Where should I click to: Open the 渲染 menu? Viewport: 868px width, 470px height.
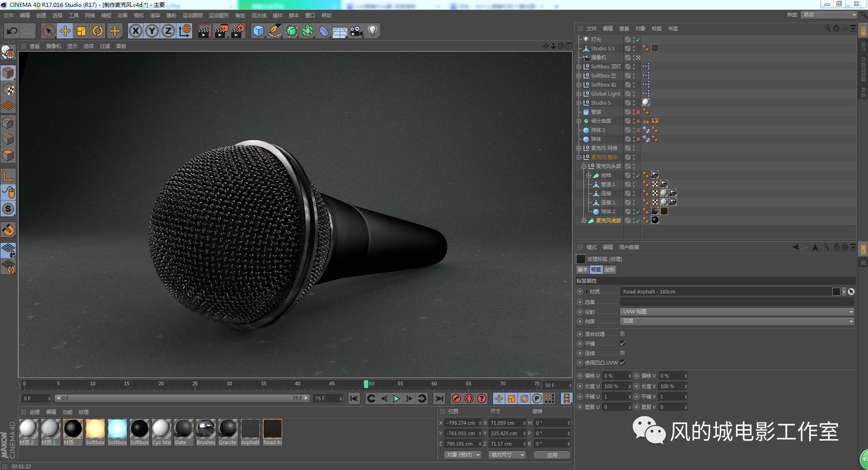(155, 15)
